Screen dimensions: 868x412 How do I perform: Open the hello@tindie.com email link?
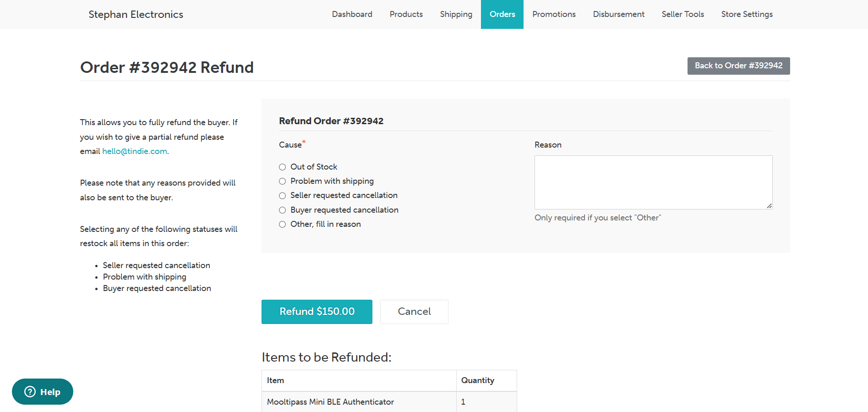[134, 151]
